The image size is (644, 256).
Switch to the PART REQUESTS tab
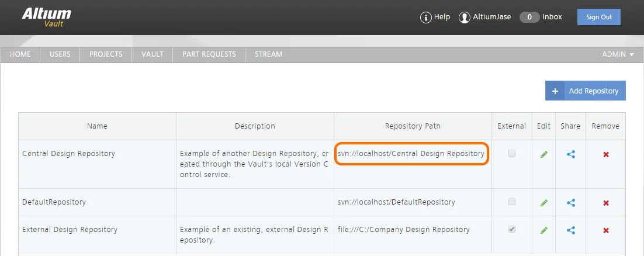[209, 54]
